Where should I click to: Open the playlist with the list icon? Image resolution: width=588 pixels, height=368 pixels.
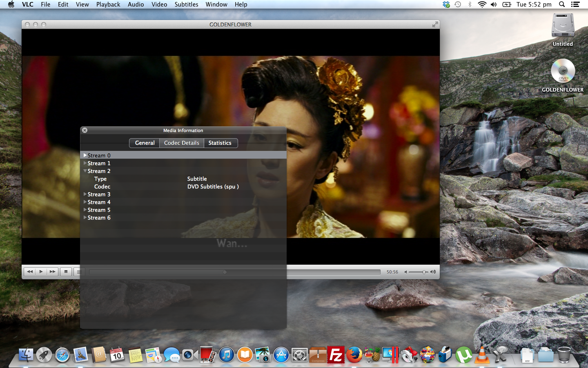(x=79, y=272)
